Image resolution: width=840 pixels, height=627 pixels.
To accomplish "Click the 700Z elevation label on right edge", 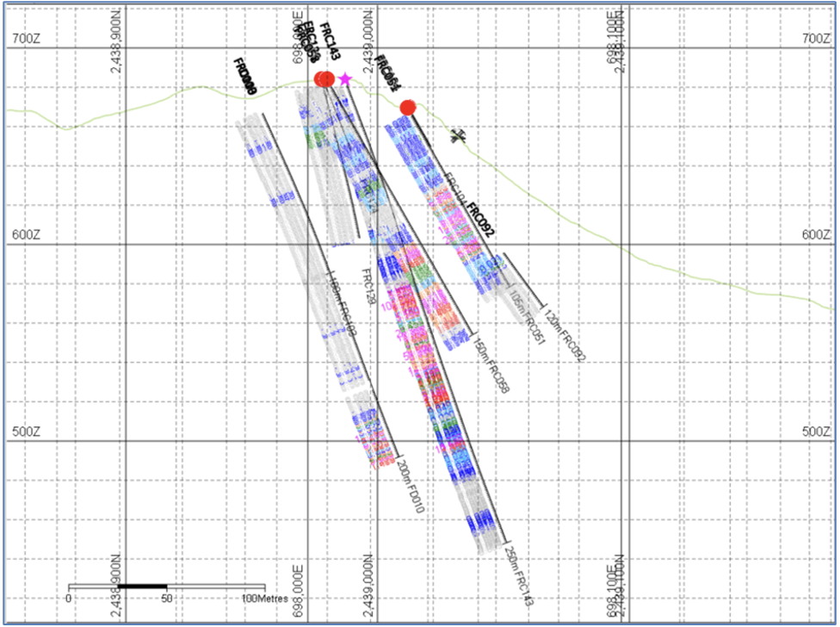I will pos(816,39).
